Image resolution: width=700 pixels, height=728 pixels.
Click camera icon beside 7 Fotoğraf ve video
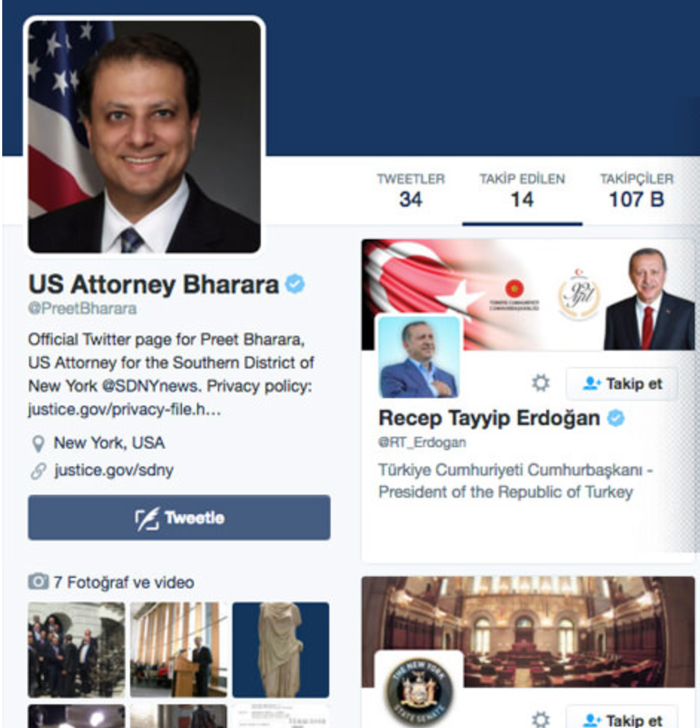(x=38, y=582)
